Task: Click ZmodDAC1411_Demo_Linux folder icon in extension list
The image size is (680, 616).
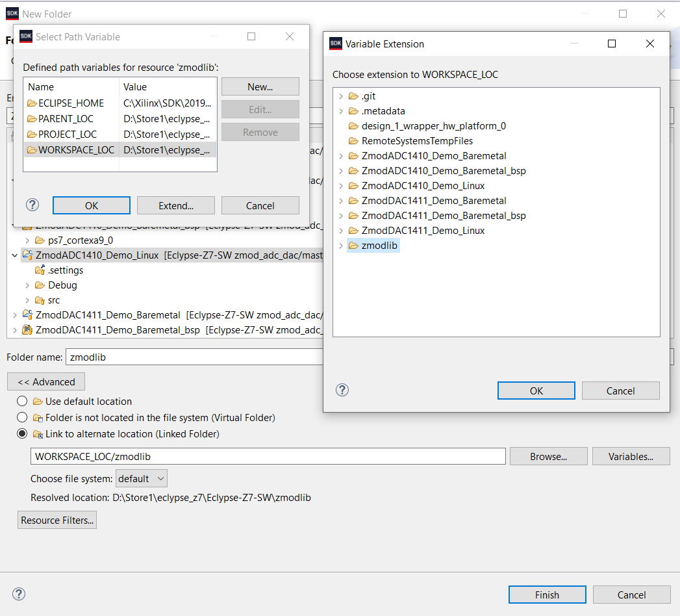Action: click(354, 231)
